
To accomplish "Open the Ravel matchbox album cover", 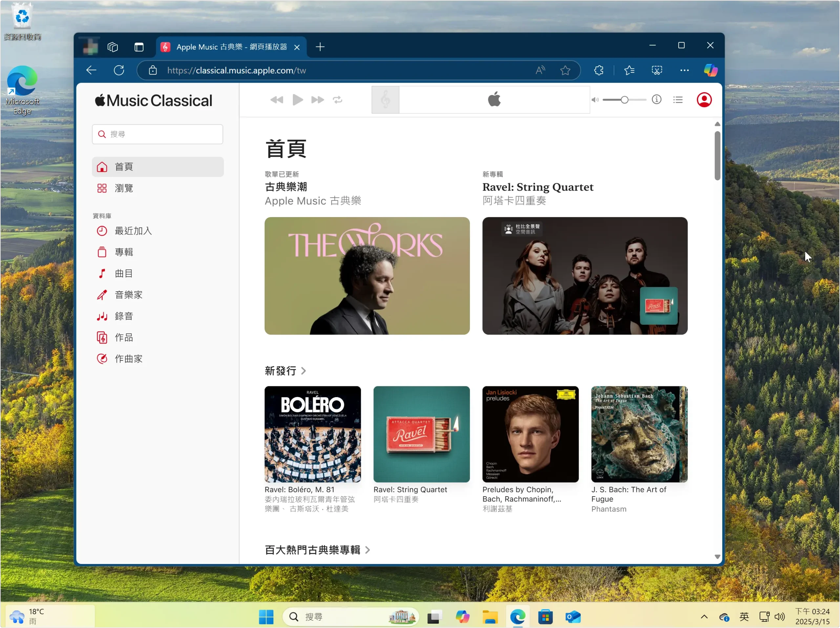I will [x=422, y=434].
